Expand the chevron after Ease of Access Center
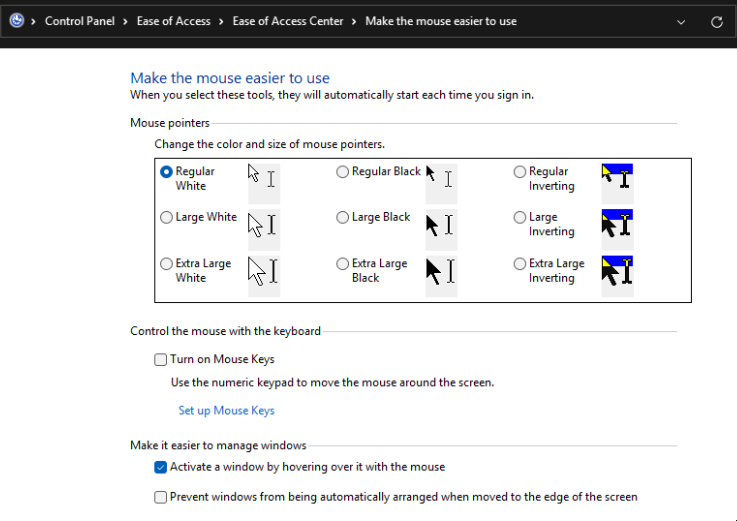The width and height of the screenshot is (737, 521). (354, 21)
